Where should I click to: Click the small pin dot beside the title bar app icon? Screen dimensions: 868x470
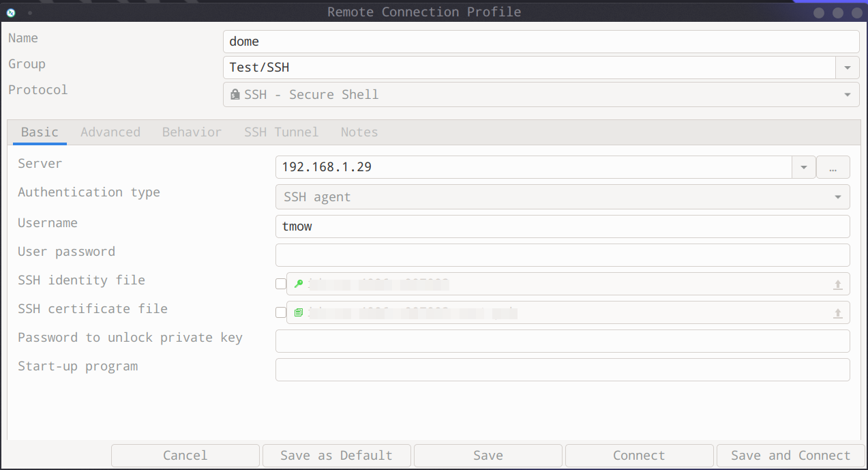(30, 13)
